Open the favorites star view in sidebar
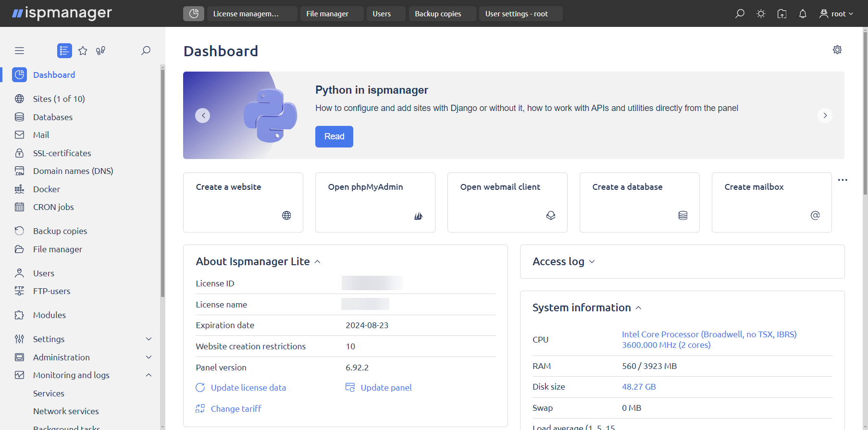Viewport: 868px width, 430px height. [83, 50]
